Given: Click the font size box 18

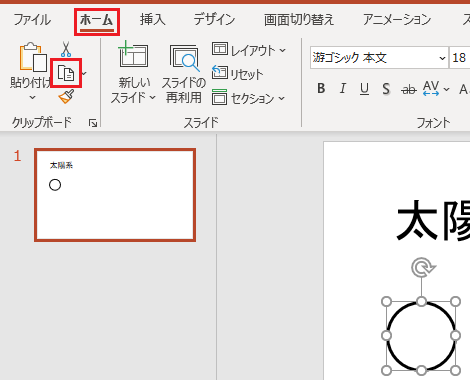Looking at the screenshot, I should [460, 58].
